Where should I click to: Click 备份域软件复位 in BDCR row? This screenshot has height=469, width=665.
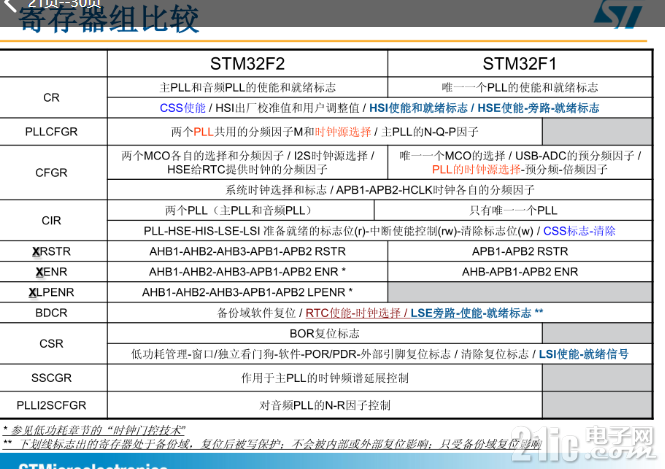coord(257,313)
